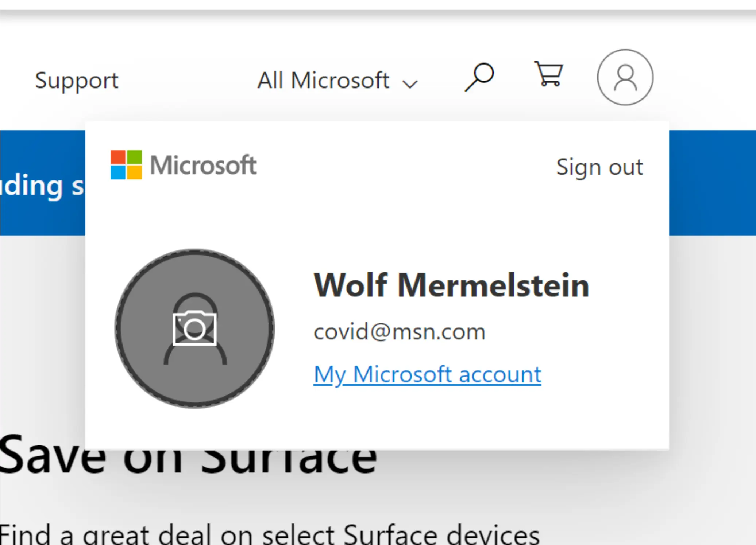Open the search magnifier icon
This screenshot has height=545, width=756.
tap(479, 77)
